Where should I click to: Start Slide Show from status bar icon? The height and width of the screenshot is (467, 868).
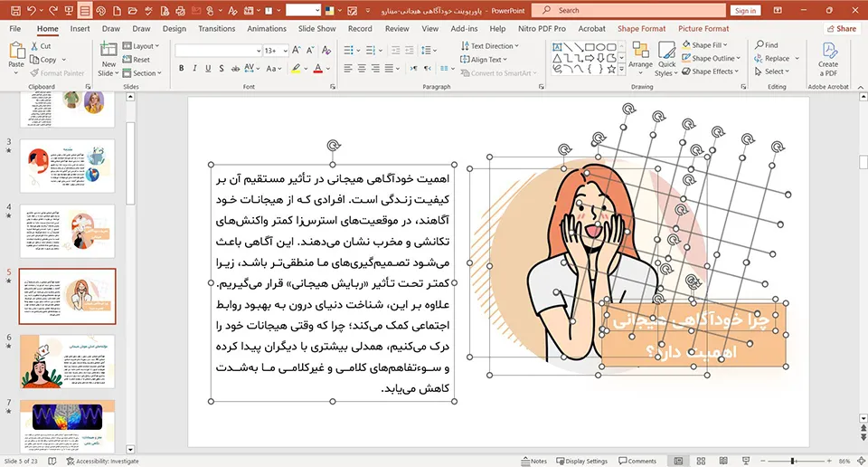tap(746, 461)
